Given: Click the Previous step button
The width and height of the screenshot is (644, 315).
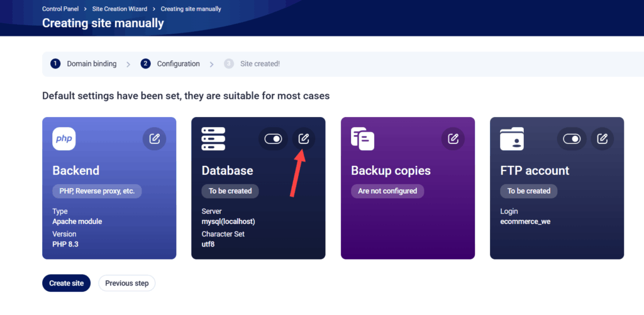Looking at the screenshot, I should coord(126,283).
